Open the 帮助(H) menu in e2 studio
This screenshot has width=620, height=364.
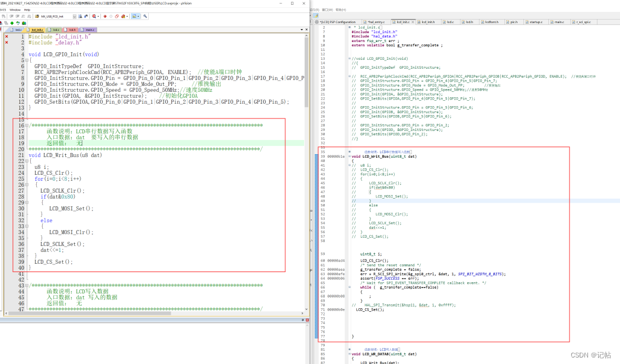point(341,10)
